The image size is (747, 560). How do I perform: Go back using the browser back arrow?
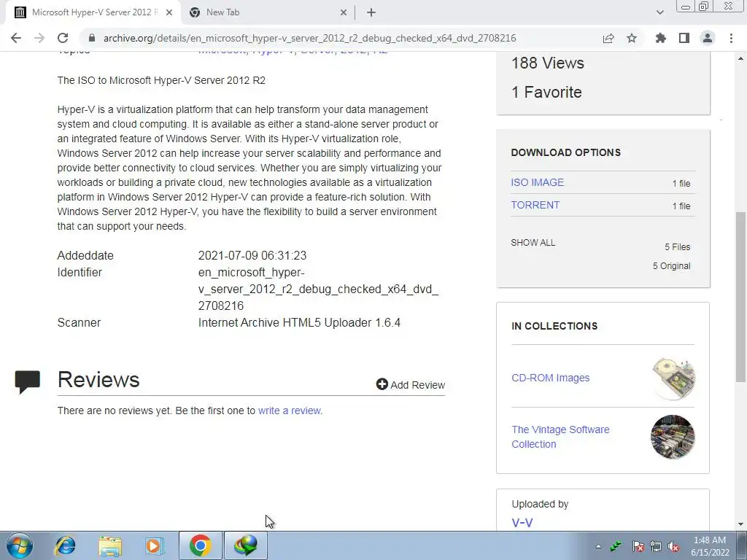[16, 38]
